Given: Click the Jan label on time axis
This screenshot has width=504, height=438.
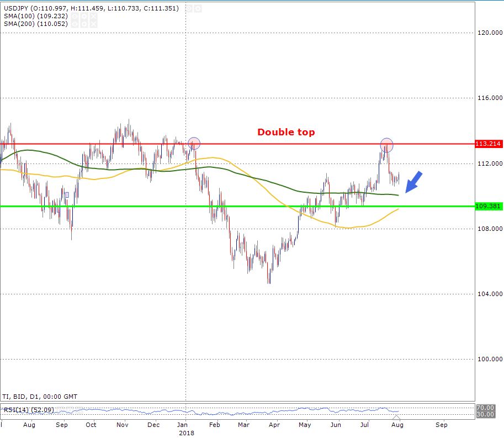Looking at the screenshot, I should pos(182,425).
